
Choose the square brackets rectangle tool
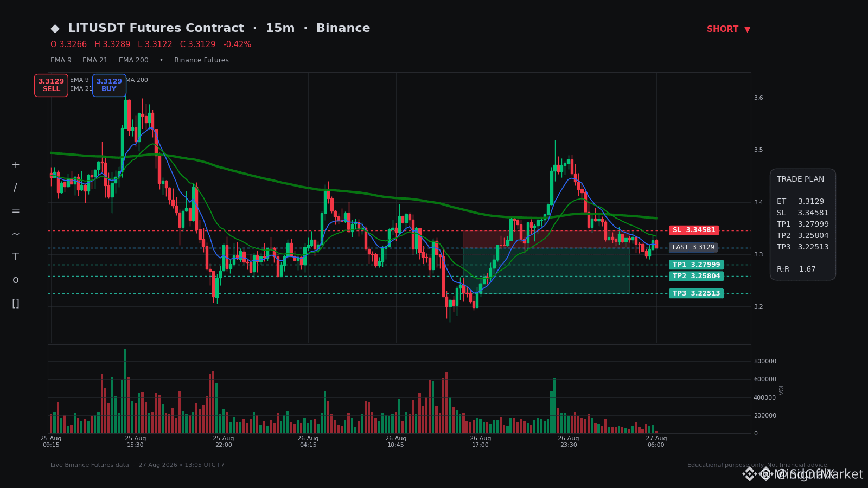click(x=16, y=303)
